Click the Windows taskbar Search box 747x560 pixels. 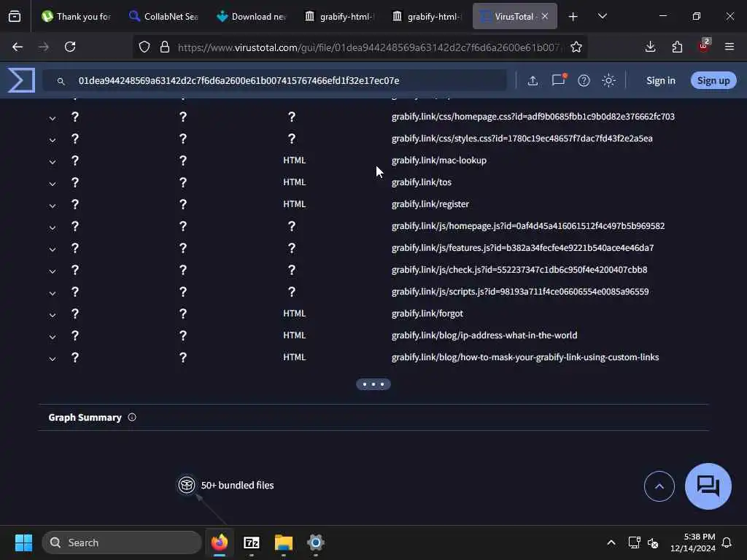tap(122, 542)
